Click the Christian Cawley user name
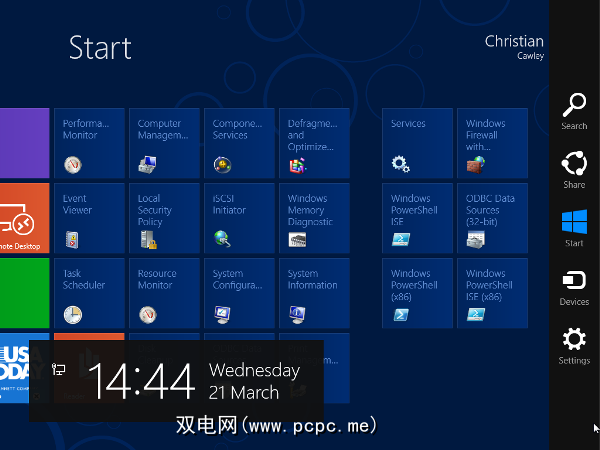The height and width of the screenshot is (450, 600). pyautogui.click(x=514, y=47)
